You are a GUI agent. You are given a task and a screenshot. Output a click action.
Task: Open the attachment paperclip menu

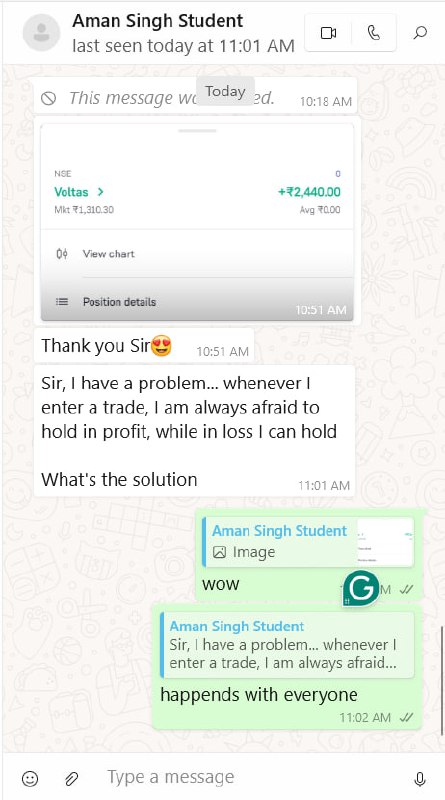[x=71, y=779]
